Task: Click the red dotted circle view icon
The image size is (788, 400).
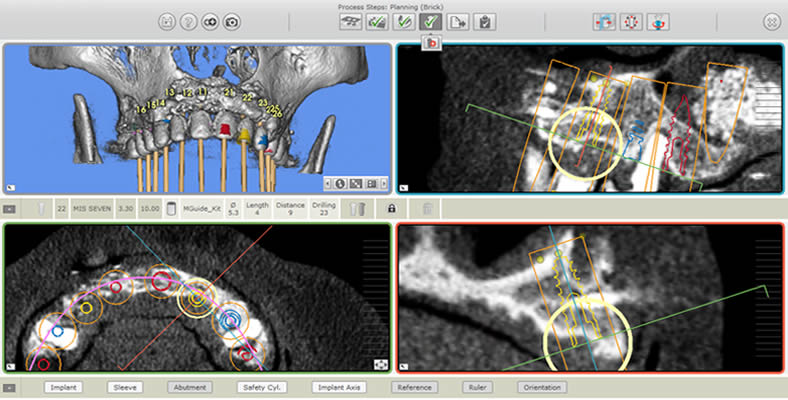Action: [x=631, y=21]
